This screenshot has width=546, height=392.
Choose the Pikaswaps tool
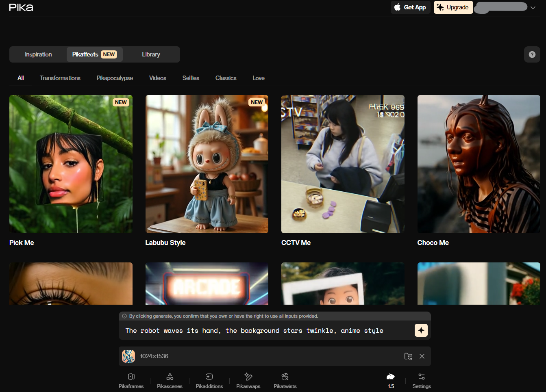tap(248, 381)
